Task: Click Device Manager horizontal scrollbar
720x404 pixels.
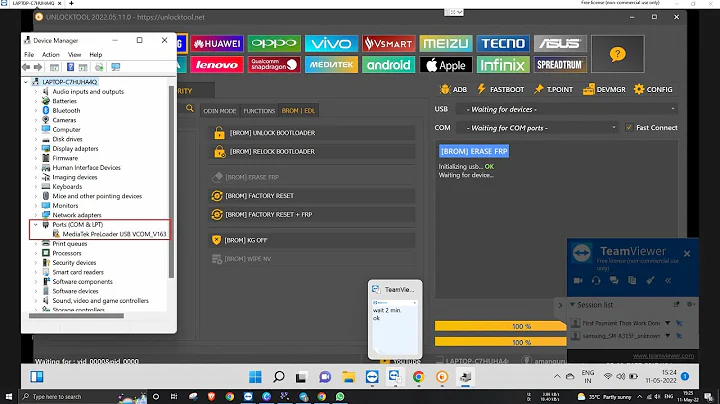Action: [76, 315]
